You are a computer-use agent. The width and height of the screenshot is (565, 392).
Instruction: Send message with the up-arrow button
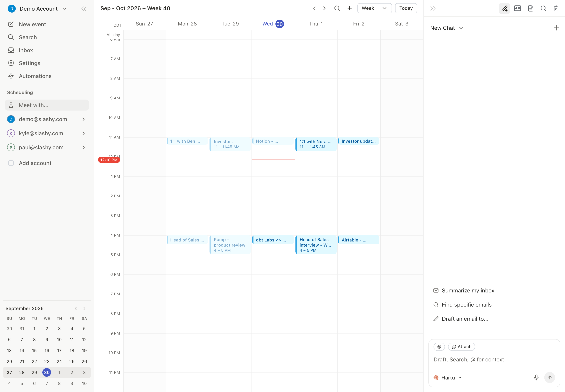click(x=550, y=377)
